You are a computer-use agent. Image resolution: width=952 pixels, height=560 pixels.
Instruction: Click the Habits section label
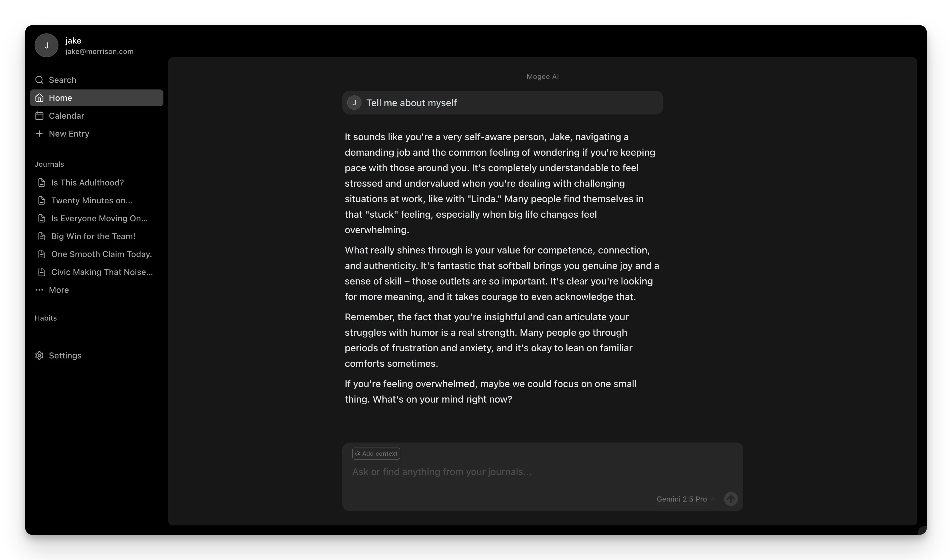[46, 318]
